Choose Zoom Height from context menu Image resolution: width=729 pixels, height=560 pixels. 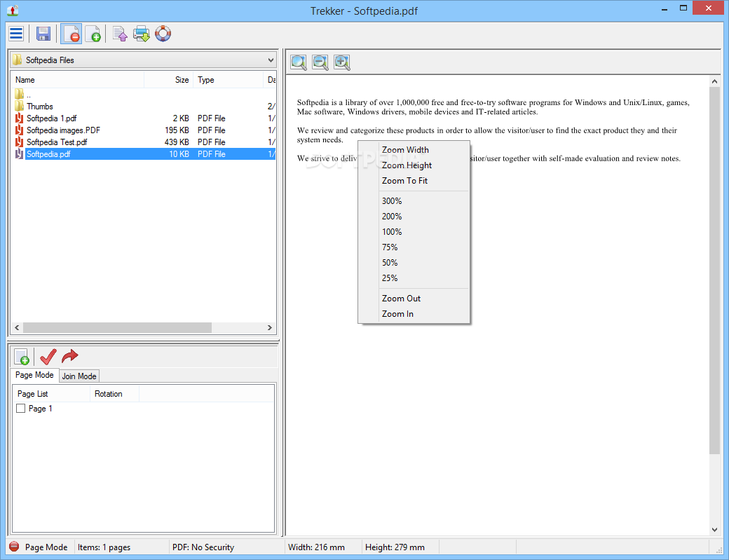pos(407,165)
